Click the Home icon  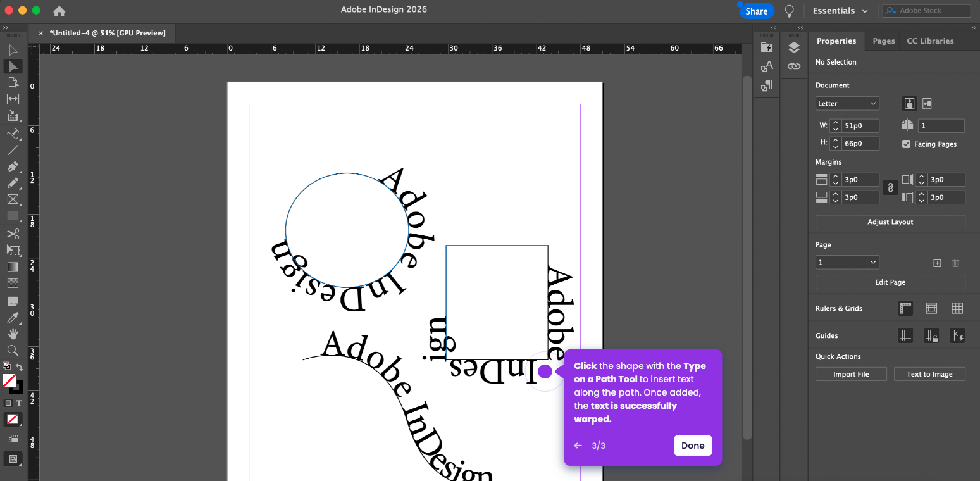tap(59, 11)
